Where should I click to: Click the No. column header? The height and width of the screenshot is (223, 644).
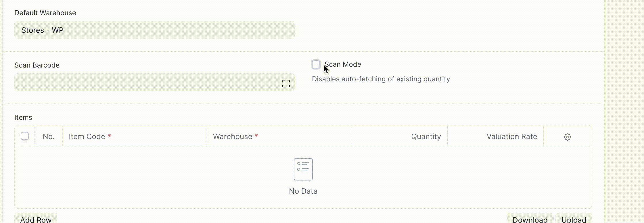49,137
